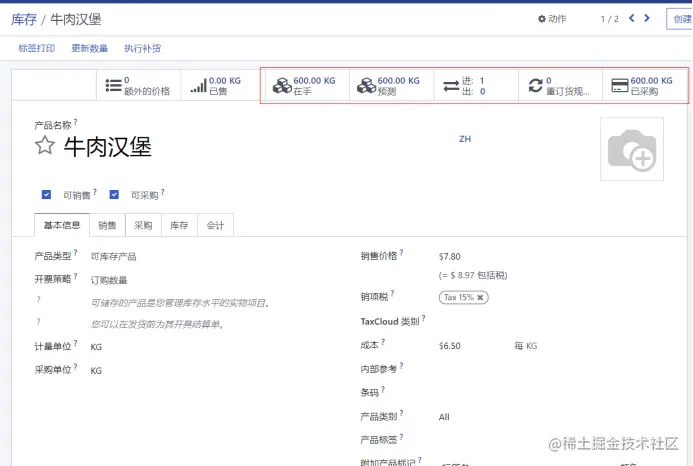Show help tooltip for 产品名称

[x=76, y=122]
